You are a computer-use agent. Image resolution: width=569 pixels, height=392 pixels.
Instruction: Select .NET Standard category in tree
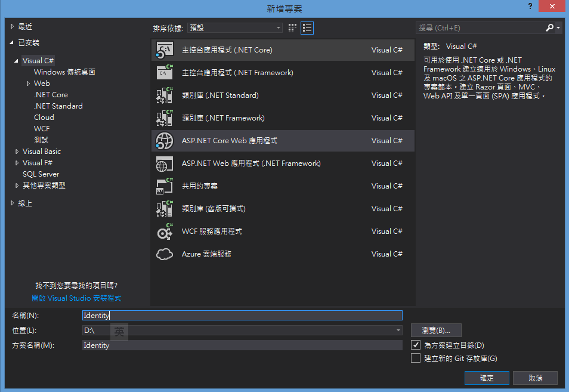[58, 106]
